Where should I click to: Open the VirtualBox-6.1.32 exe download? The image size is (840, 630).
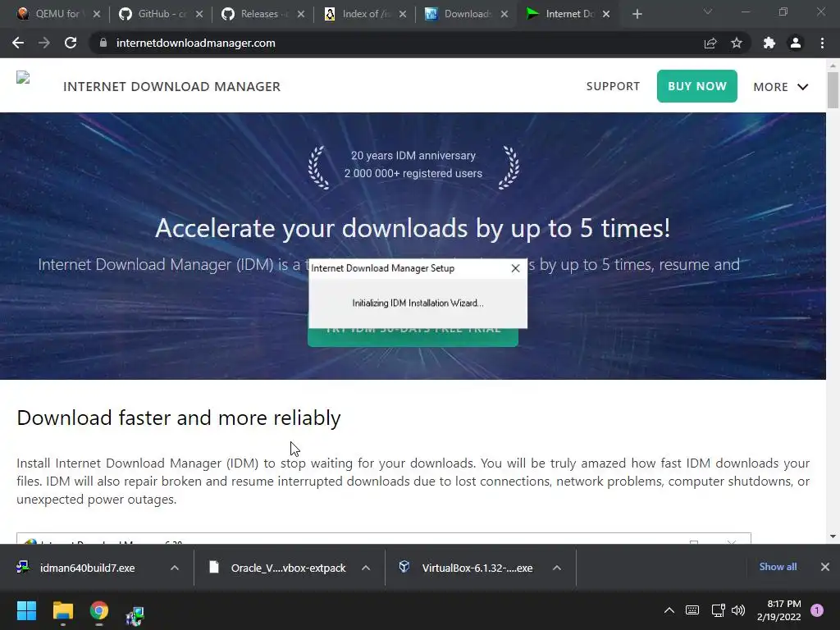click(x=465, y=568)
